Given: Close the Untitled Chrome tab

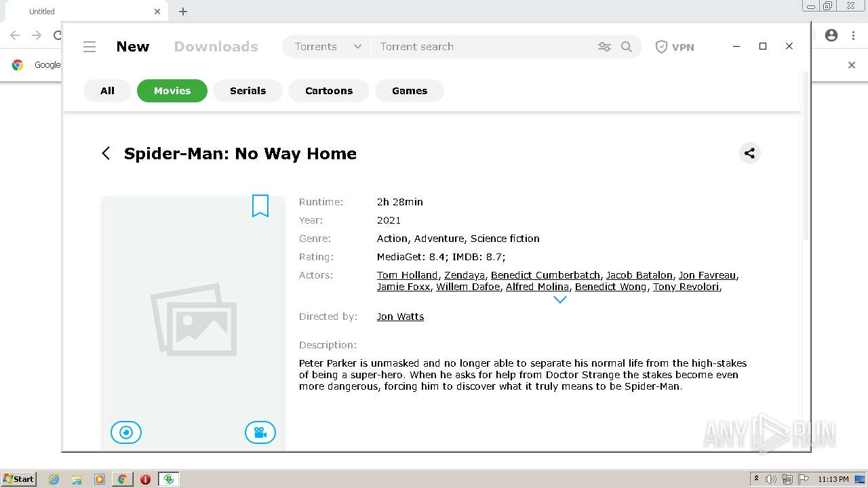Looking at the screenshot, I should [157, 12].
